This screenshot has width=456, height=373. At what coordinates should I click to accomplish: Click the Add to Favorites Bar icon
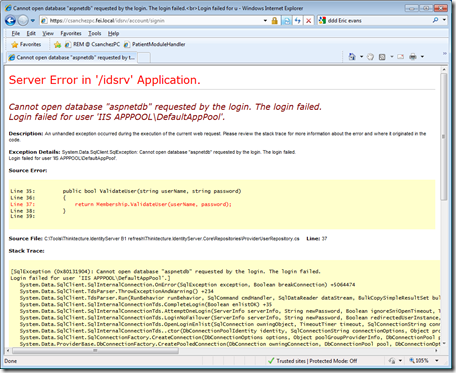[57, 44]
